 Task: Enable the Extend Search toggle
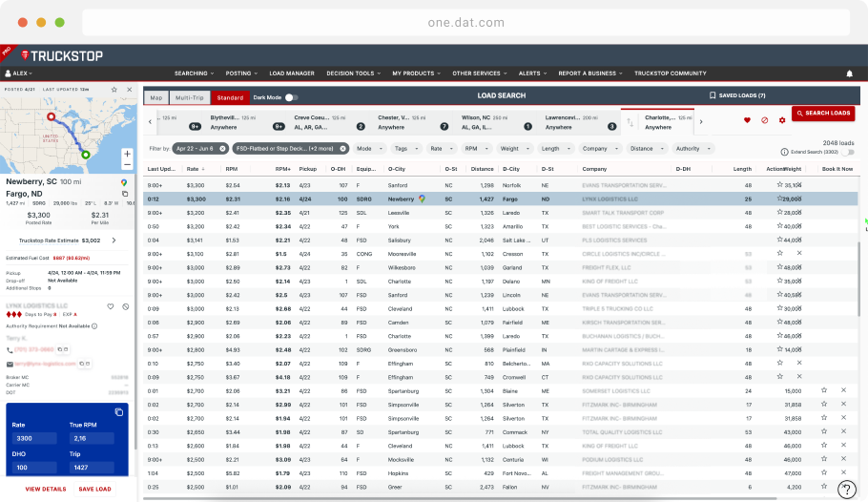tap(848, 152)
